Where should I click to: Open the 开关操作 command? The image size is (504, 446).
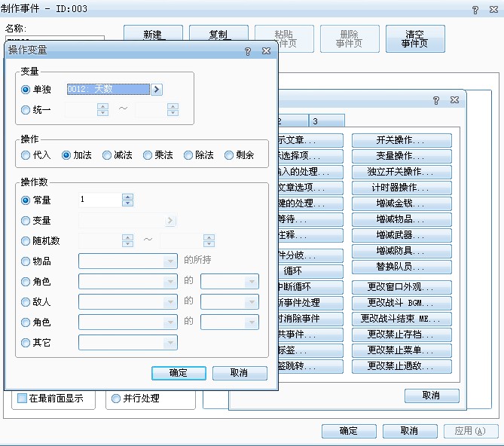tap(402, 140)
